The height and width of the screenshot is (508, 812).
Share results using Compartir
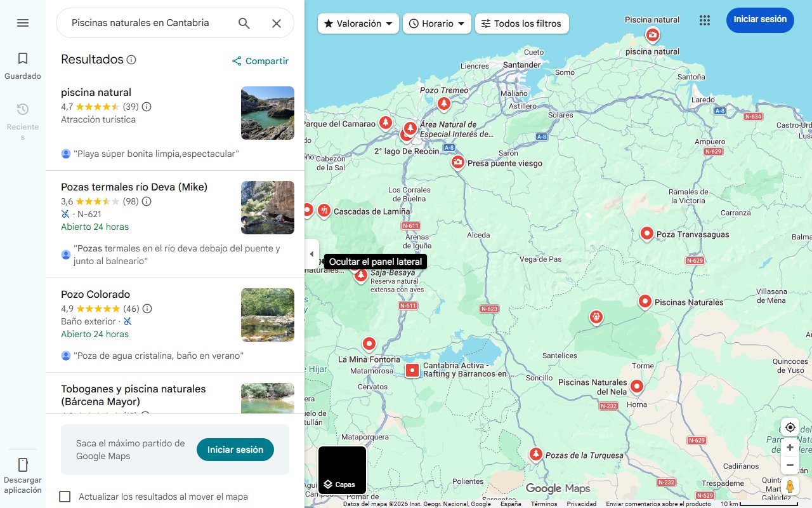(x=259, y=61)
